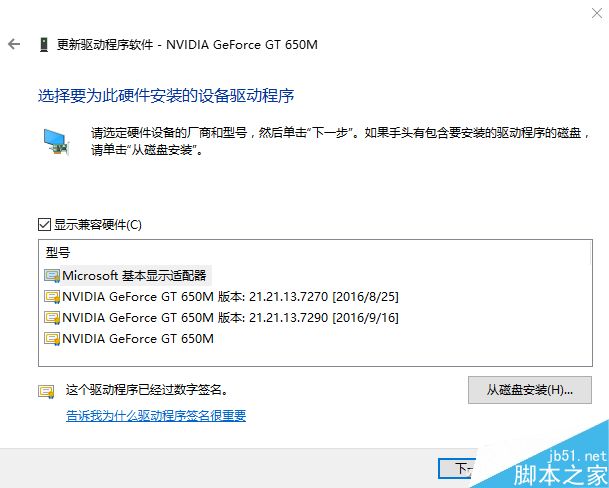Click the device tower icon in title

click(44, 45)
